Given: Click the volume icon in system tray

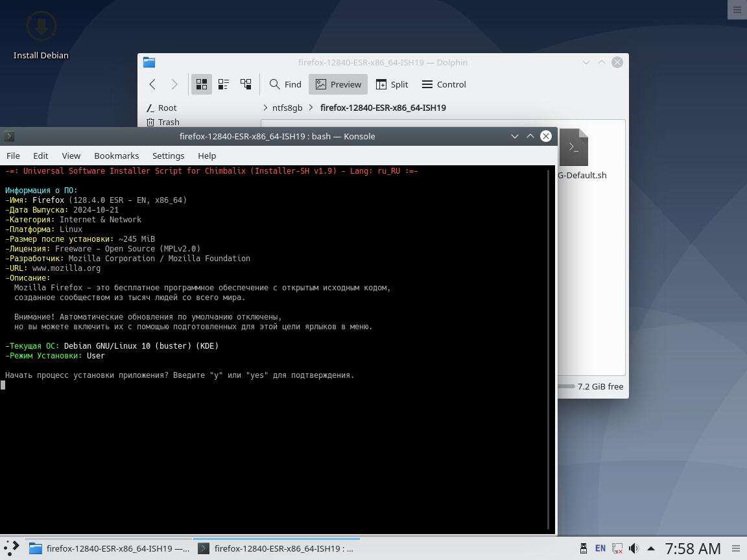Looking at the screenshot, I should tap(634, 548).
